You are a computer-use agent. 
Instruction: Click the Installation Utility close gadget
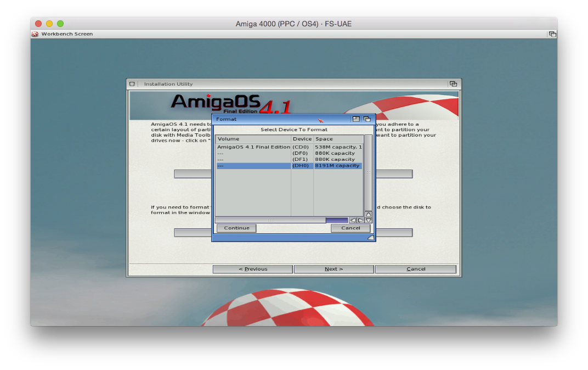coord(132,84)
